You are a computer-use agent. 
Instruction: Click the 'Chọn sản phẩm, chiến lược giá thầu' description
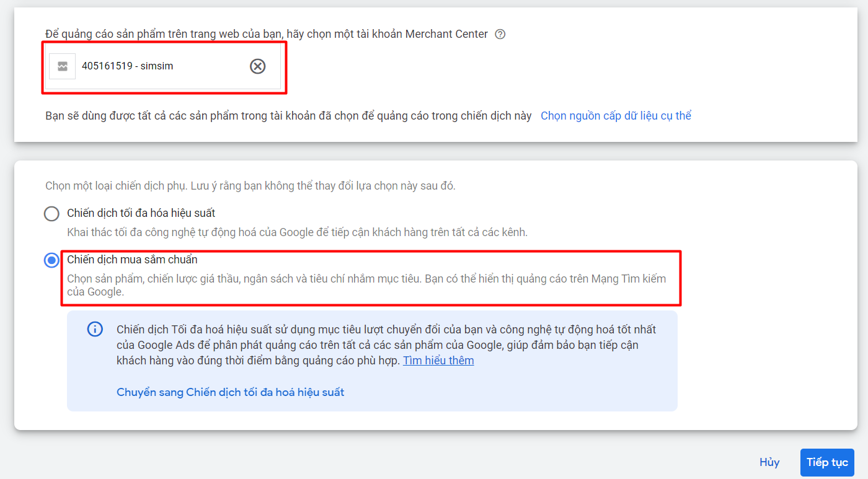pos(366,285)
